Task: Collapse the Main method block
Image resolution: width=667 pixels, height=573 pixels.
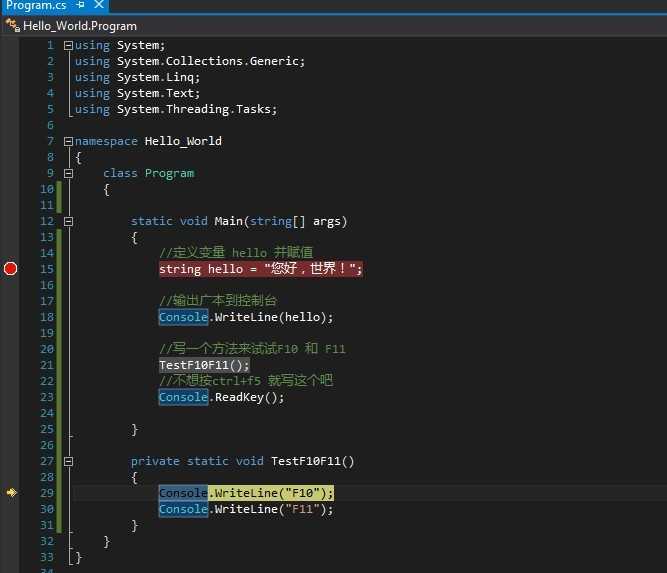Action: [68, 221]
